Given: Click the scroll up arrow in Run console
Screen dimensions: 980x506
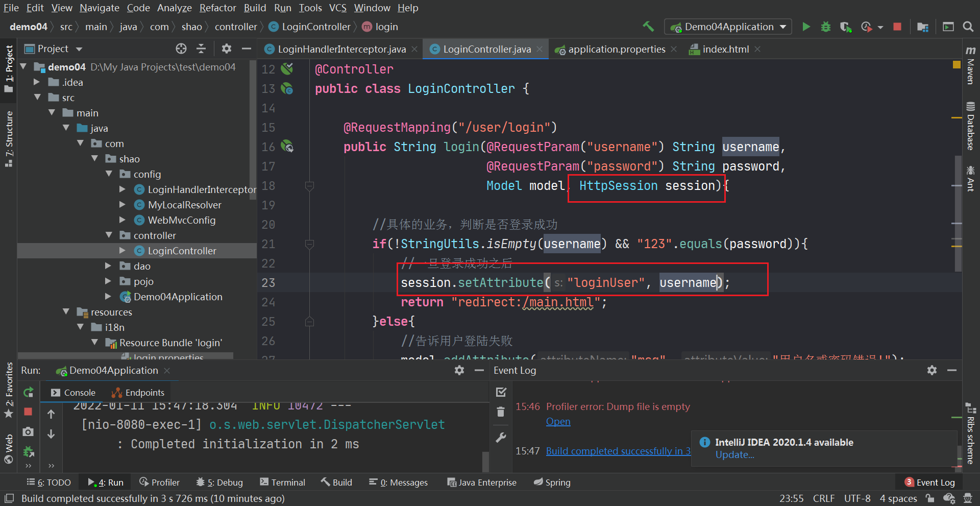Looking at the screenshot, I should [51, 414].
